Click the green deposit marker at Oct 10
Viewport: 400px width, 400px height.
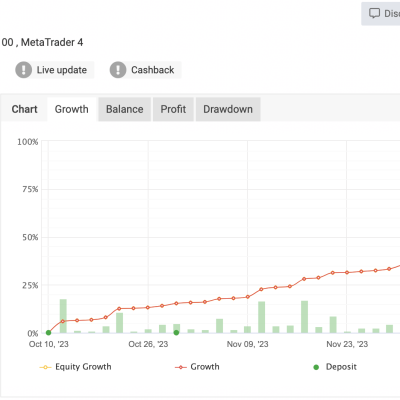point(48,333)
